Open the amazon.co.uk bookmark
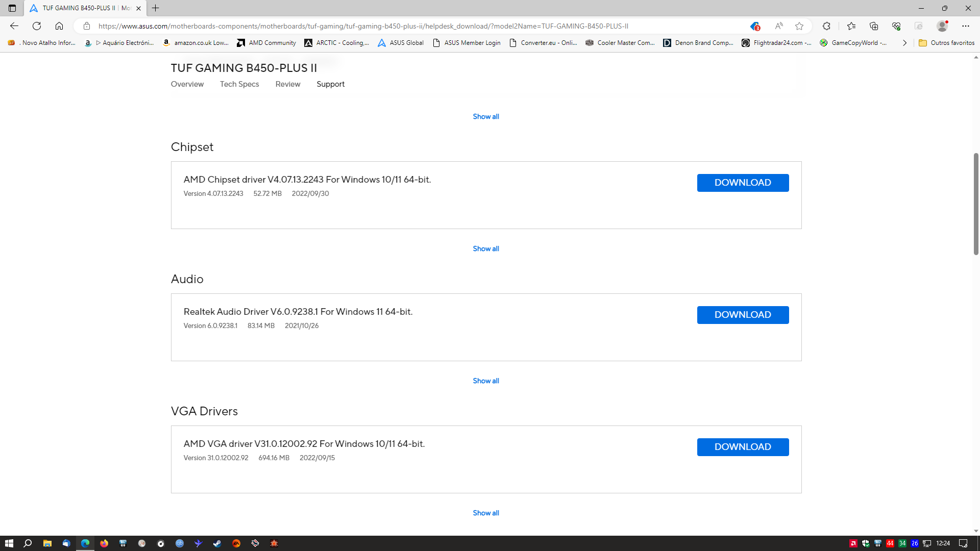The width and height of the screenshot is (980, 551). pos(196,43)
